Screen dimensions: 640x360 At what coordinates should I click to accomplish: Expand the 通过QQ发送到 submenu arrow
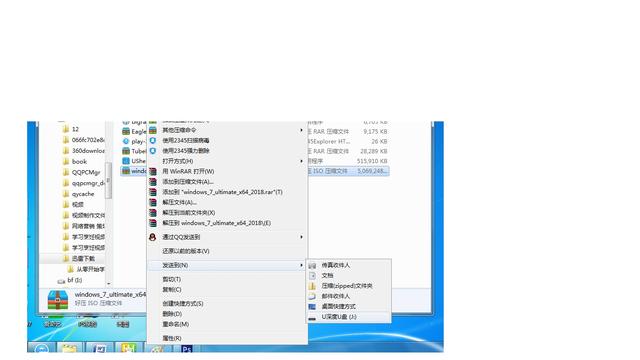(x=301, y=237)
